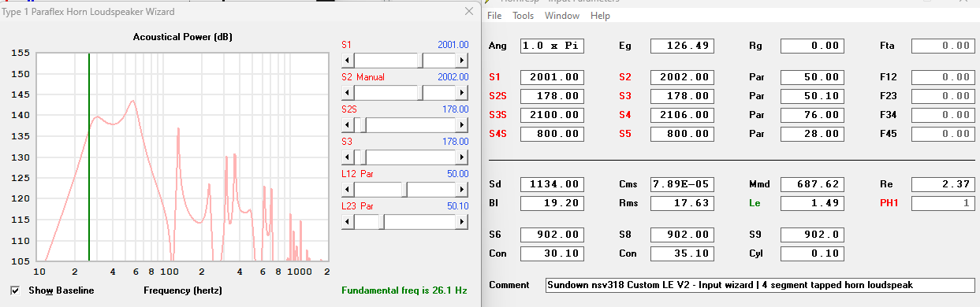
Task: Click the Con field showing 35.10
Action: pos(682,253)
